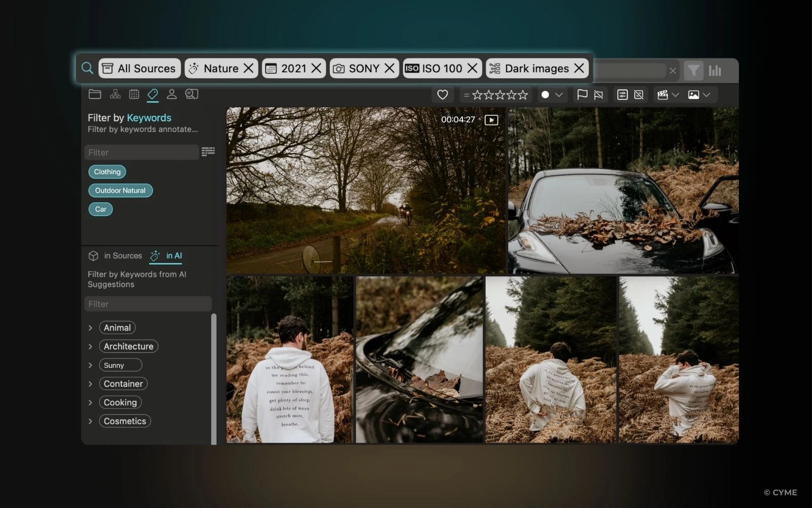
Task: Expand the Cooking keyword group
Action: click(x=90, y=402)
